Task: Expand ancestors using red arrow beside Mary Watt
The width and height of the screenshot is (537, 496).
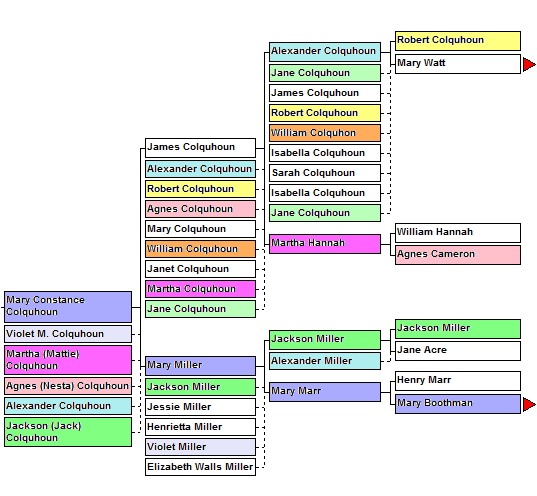Action: coord(529,64)
